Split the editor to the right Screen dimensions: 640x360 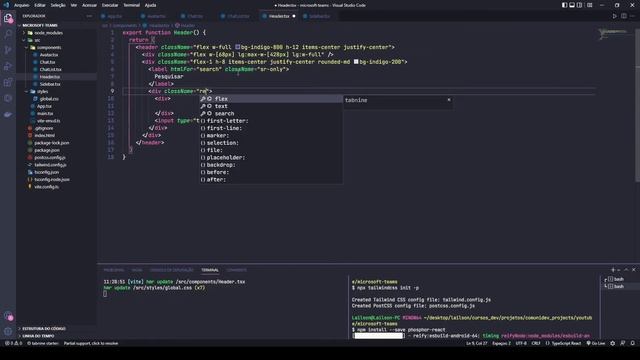click(x=624, y=16)
